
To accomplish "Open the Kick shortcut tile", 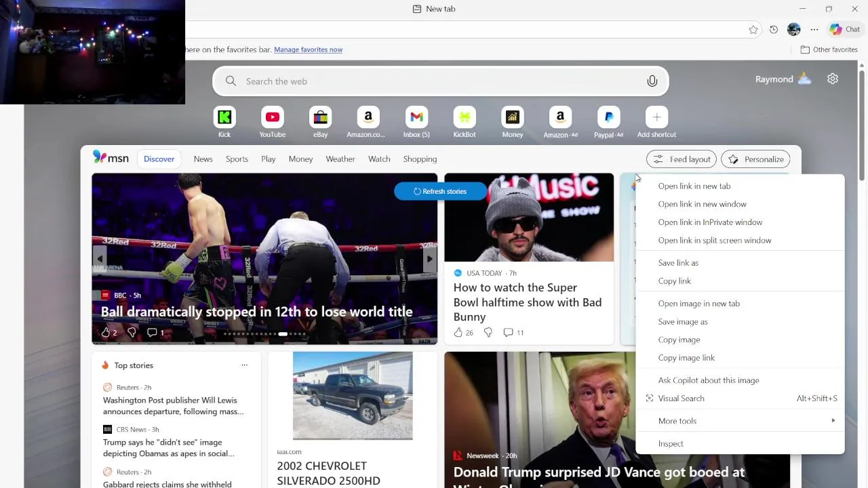I will coord(224,117).
